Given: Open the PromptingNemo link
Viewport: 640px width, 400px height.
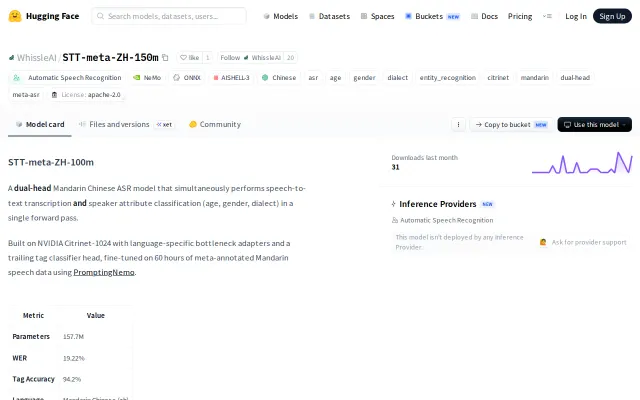Looking at the screenshot, I should pos(104,272).
